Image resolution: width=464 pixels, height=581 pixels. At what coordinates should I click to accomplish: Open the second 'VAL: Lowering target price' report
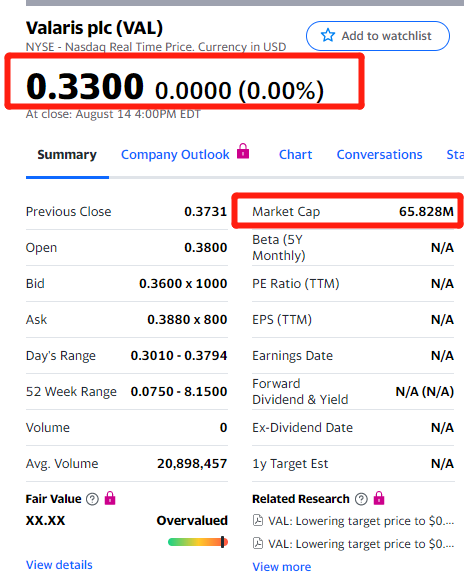tap(361, 544)
